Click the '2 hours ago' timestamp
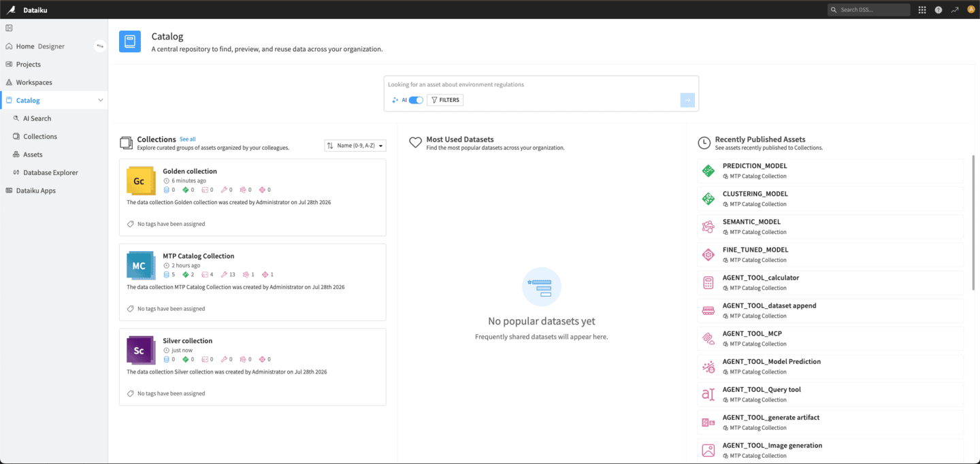 [186, 265]
